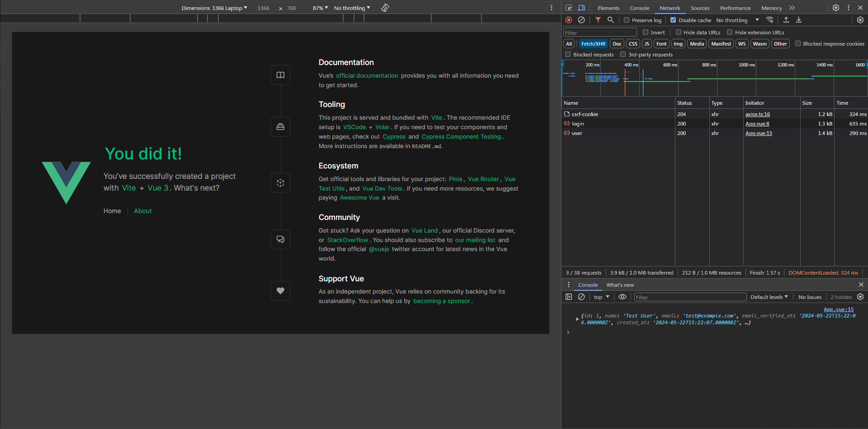This screenshot has width=868, height=429.
Task: Expand the Default levels dropdown
Action: click(x=769, y=297)
